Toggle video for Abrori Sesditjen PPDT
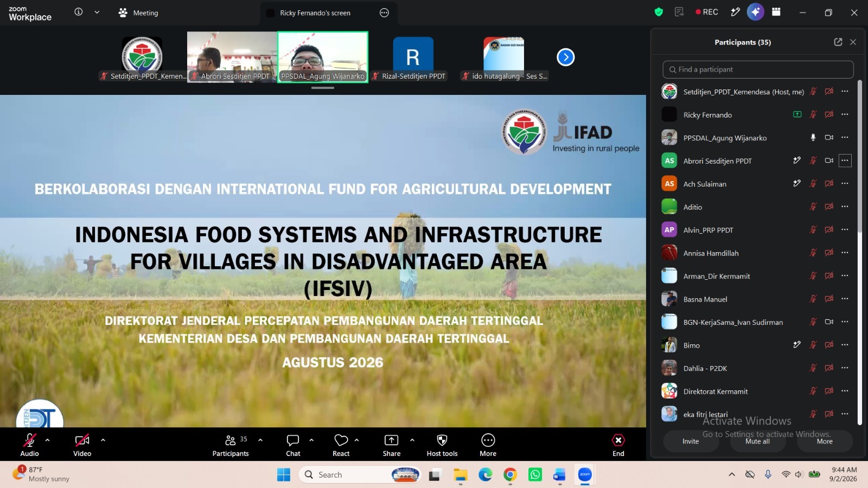The image size is (868, 488). click(829, 160)
